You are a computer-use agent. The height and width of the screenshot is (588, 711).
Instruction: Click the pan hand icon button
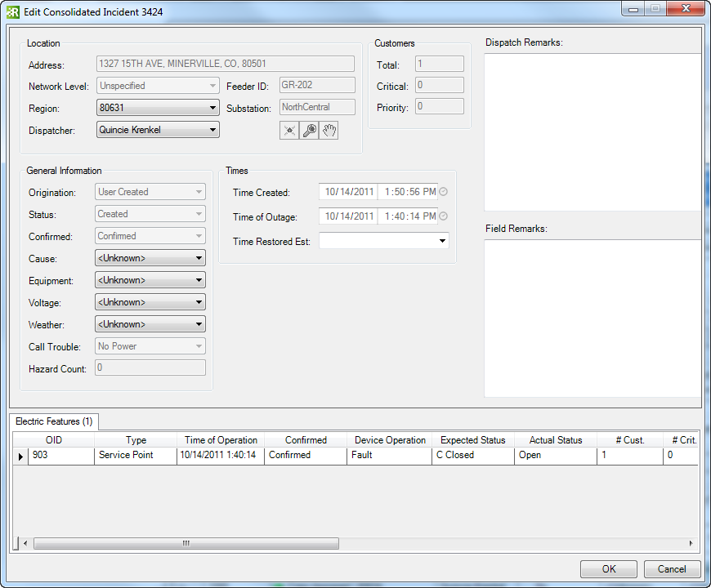point(329,131)
